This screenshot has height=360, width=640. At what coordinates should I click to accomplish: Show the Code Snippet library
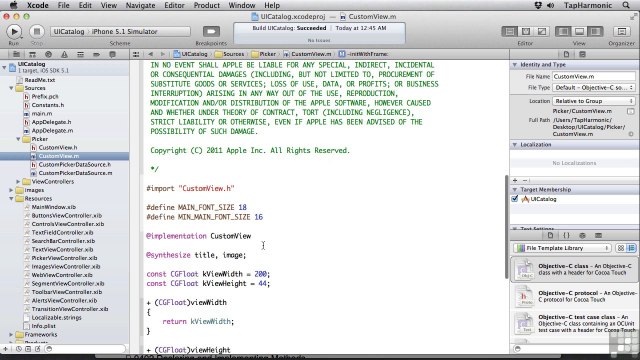(x=567, y=236)
